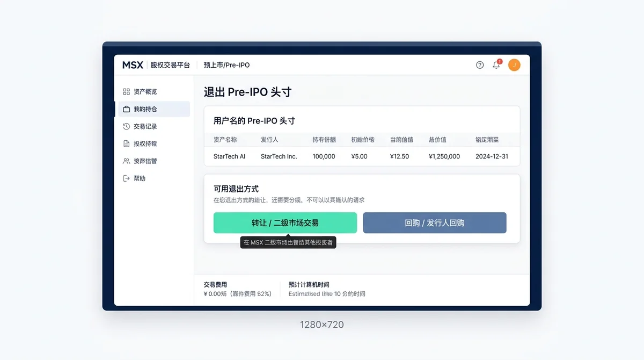
Task: Click the 锁定期至 column header
Action: 487,140
